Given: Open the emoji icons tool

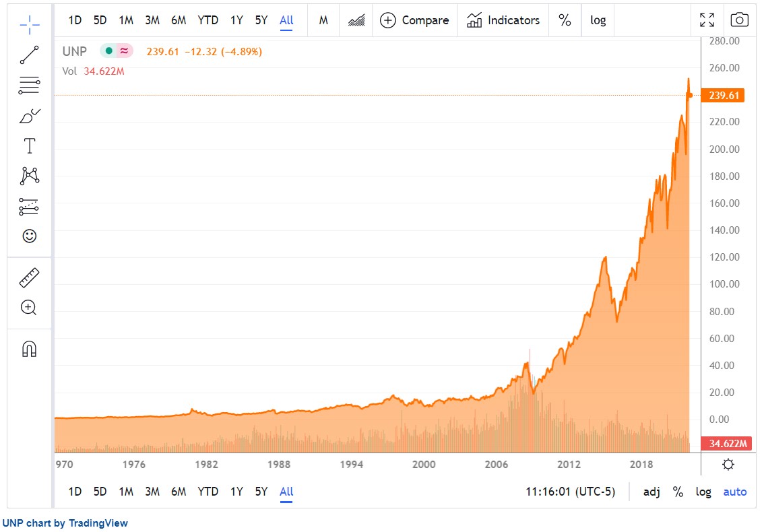Looking at the screenshot, I should [x=30, y=236].
